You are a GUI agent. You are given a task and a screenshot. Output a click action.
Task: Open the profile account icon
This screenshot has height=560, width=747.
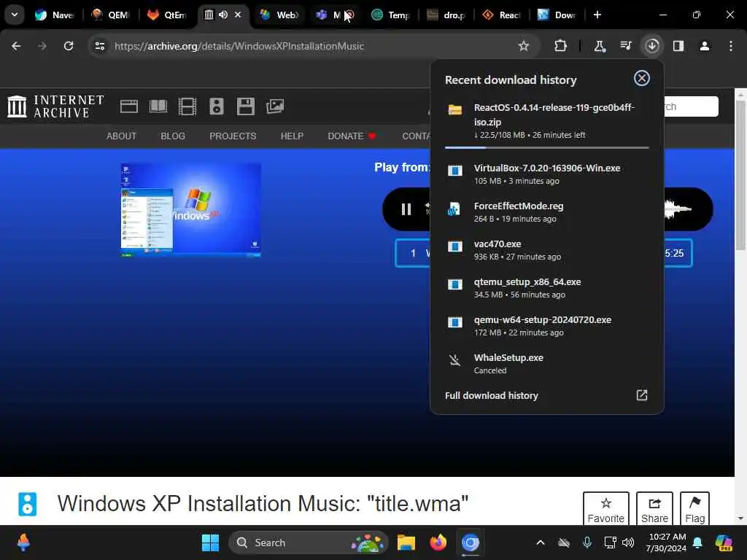click(704, 46)
